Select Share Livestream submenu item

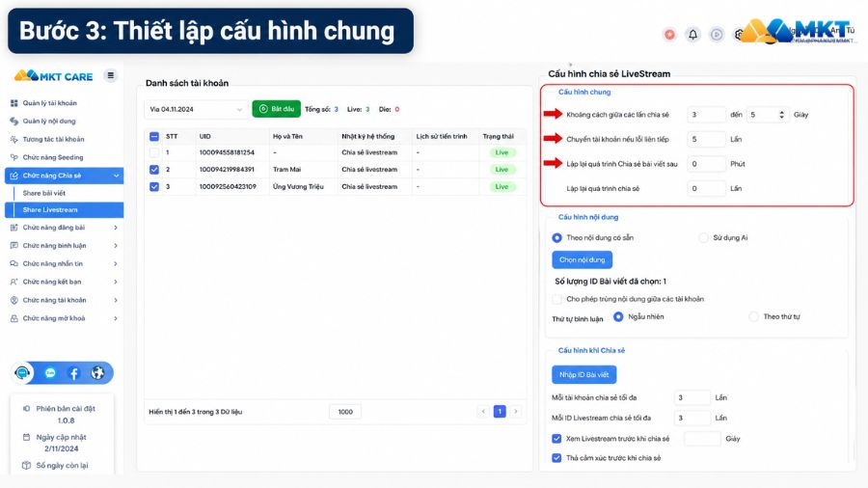[65, 209]
